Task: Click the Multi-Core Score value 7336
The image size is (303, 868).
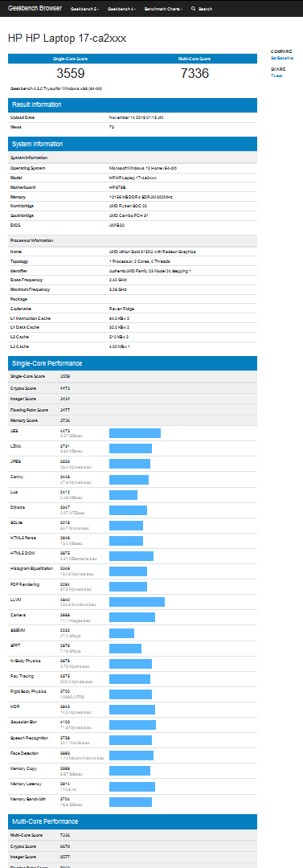Action: point(194,74)
